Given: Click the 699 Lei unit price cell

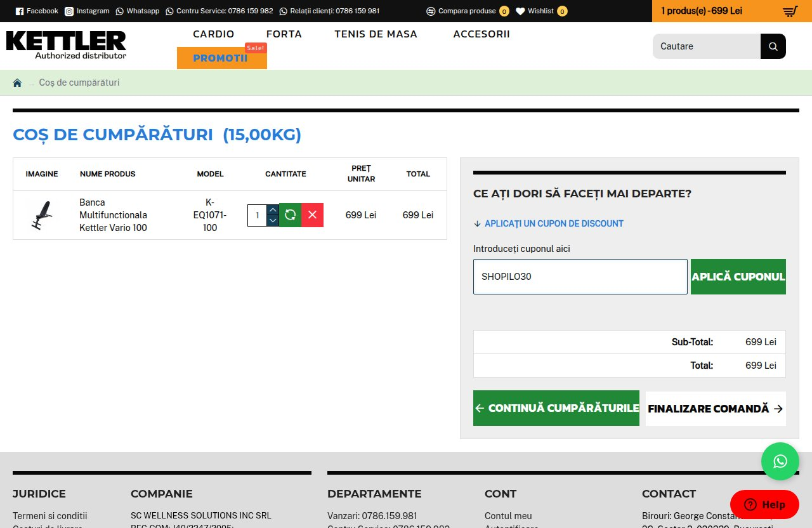Looking at the screenshot, I should point(361,215).
